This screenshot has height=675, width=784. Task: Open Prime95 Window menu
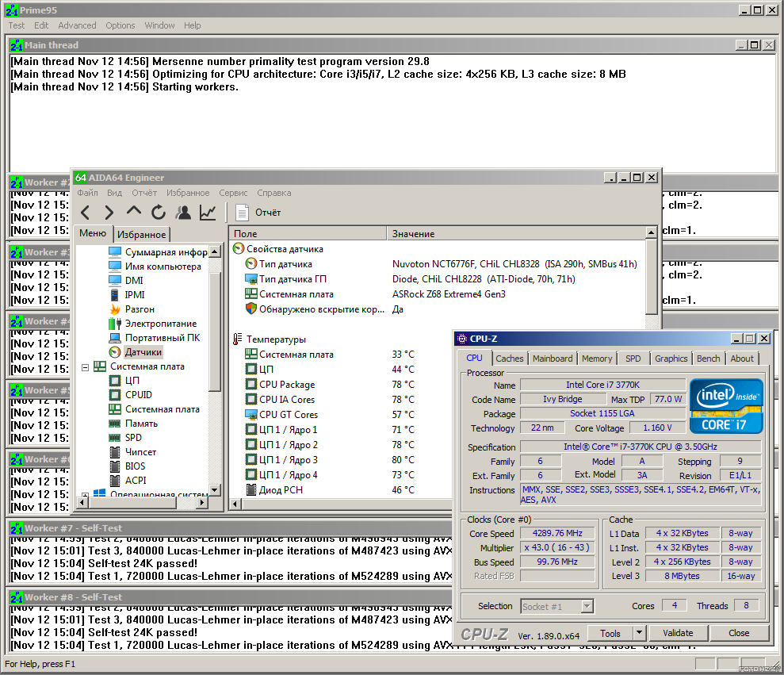[159, 25]
